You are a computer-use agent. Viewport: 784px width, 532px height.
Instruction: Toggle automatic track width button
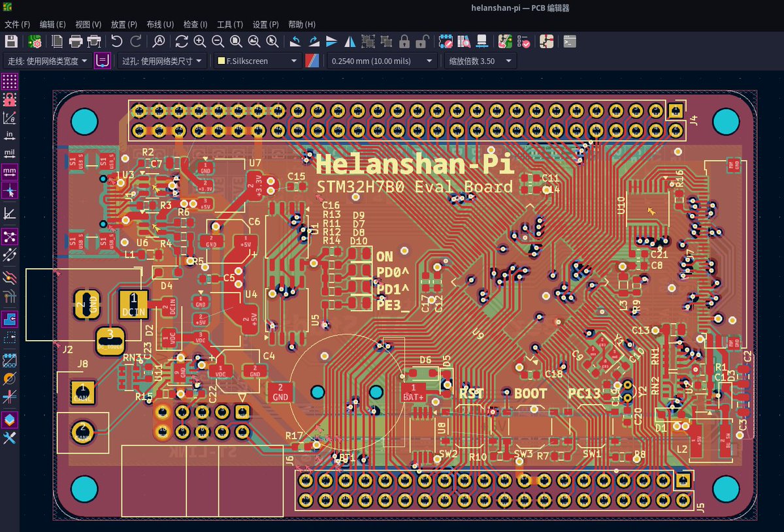[x=103, y=61]
